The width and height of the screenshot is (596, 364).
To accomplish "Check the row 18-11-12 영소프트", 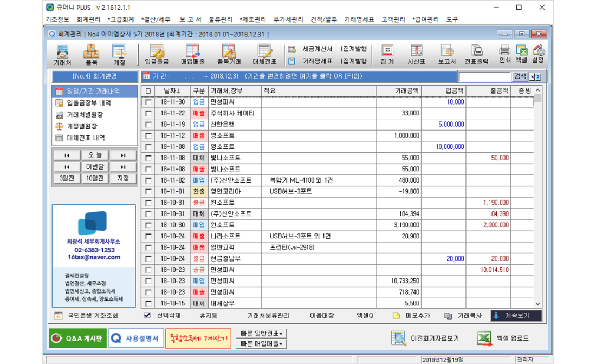I will [x=148, y=135].
